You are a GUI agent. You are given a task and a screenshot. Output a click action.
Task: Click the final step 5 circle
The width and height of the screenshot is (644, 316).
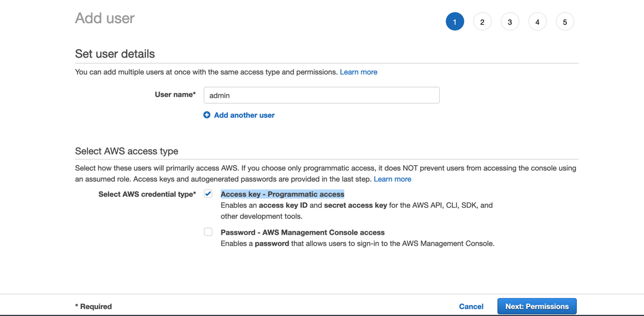click(x=565, y=21)
